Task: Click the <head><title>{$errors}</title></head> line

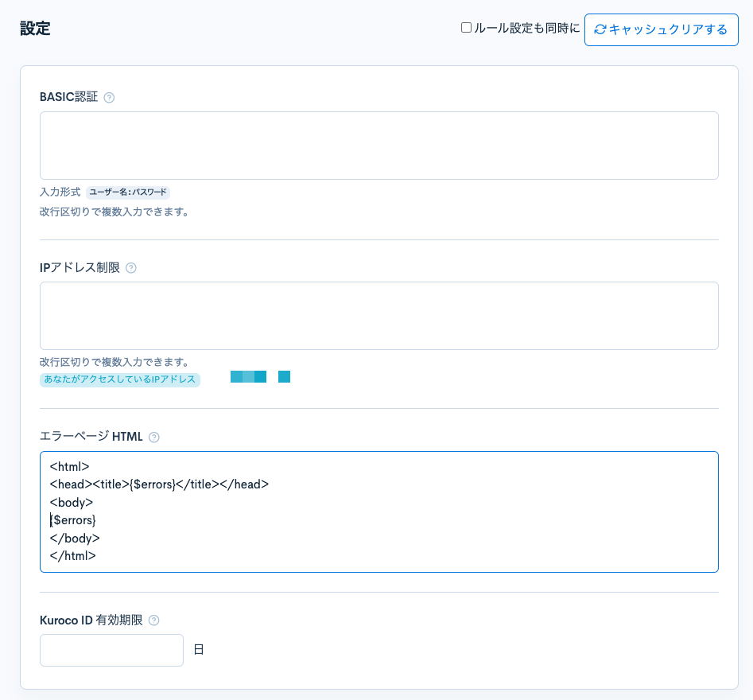Action: [x=159, y=484]
